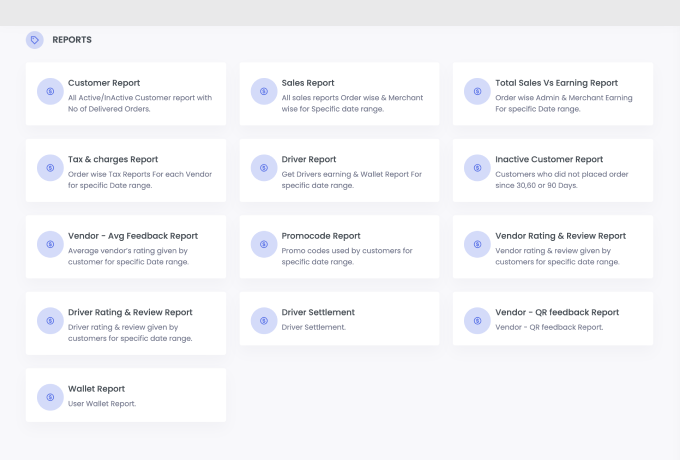This screenshot has height=460, width=680.
Task: Select the Driver Settlement title
Action: pos(318,312)
